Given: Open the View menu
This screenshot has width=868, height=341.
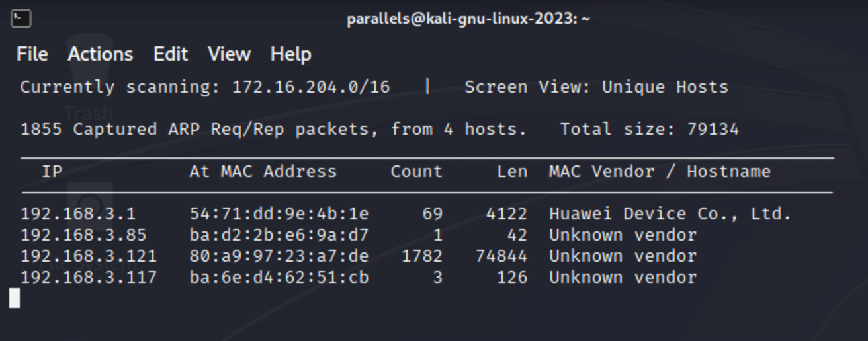Looking at the screenshot, I should click(x=229, y=54).
